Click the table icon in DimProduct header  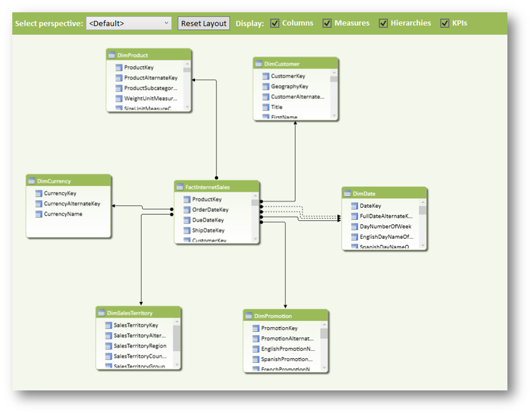pyautogui.click(x=111, y=54)
